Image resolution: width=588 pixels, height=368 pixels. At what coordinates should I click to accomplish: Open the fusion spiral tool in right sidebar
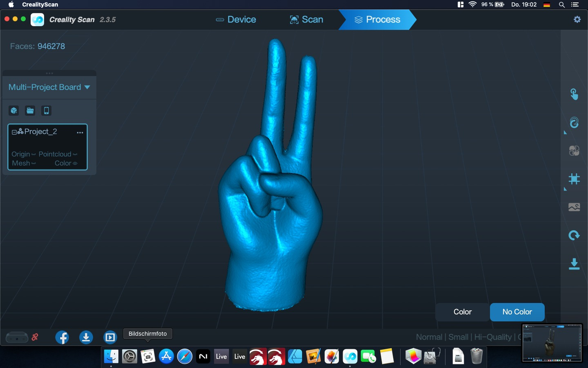pyautogui.click(x=574, y=122)
